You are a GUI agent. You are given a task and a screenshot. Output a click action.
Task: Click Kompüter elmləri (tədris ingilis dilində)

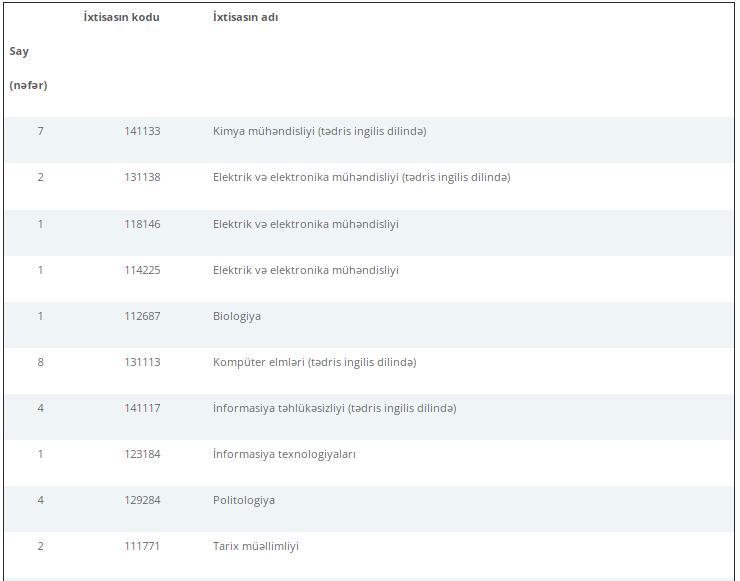pyautogui.click(x=314, y=362)
